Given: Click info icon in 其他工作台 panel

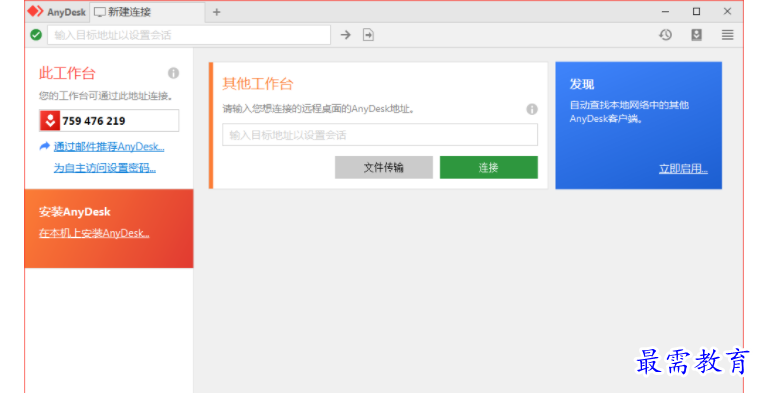Looking at the screenshot, I should pos(532,109).
